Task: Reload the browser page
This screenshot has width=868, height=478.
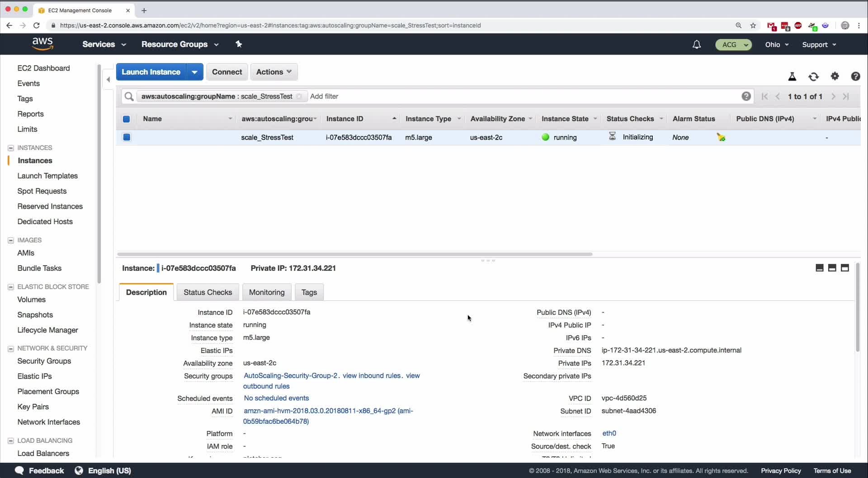Action: click(x=37, y=25)
